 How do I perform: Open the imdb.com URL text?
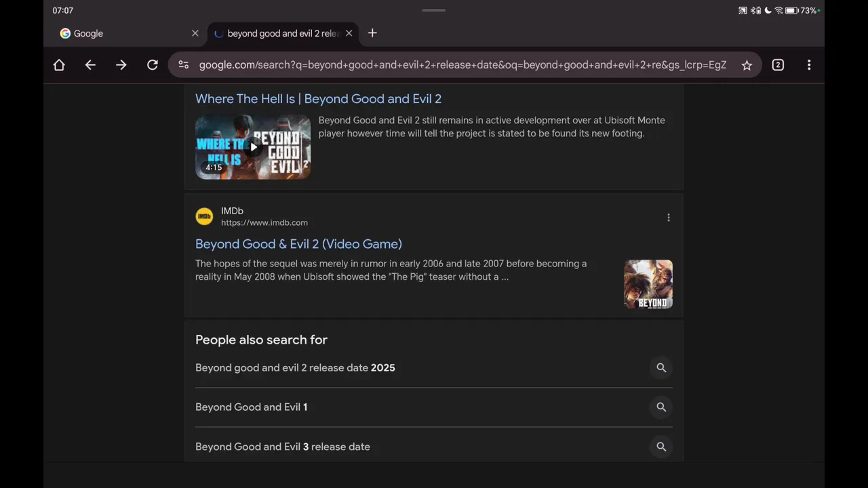coord(264,222)
